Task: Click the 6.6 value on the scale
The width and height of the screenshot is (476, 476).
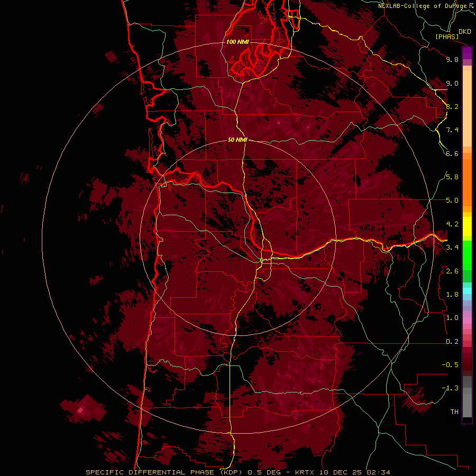Action: click(452, 153)
